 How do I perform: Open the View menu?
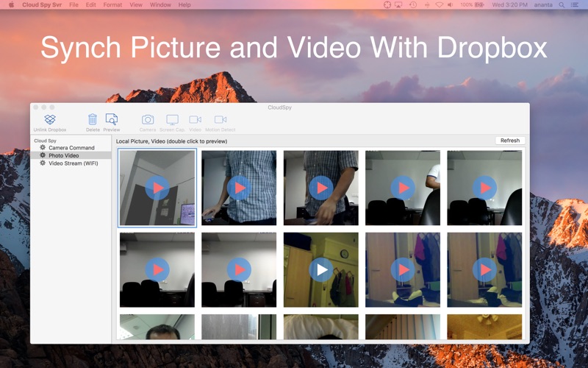click(x=136, y=5)
